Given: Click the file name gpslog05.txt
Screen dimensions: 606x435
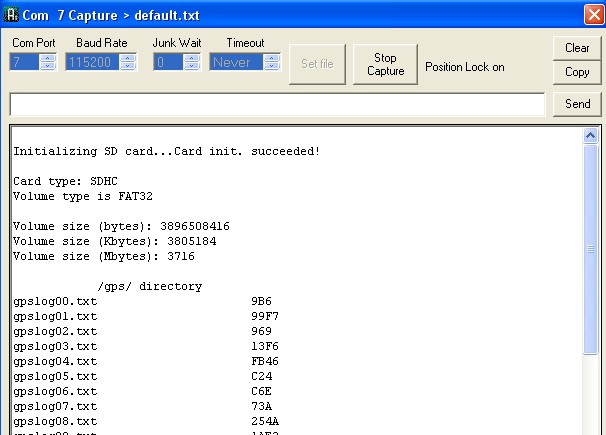Looking at the screenshot, I should (x=55, y=377).
